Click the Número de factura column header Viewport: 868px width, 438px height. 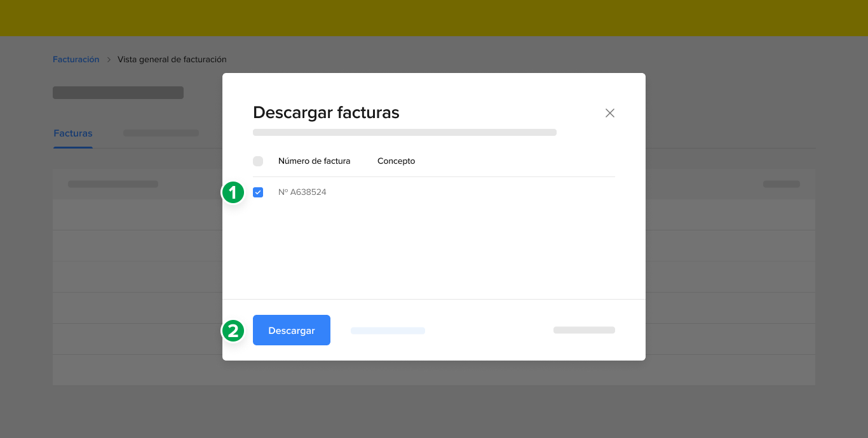pyautogui.click(x=315, y=161)
